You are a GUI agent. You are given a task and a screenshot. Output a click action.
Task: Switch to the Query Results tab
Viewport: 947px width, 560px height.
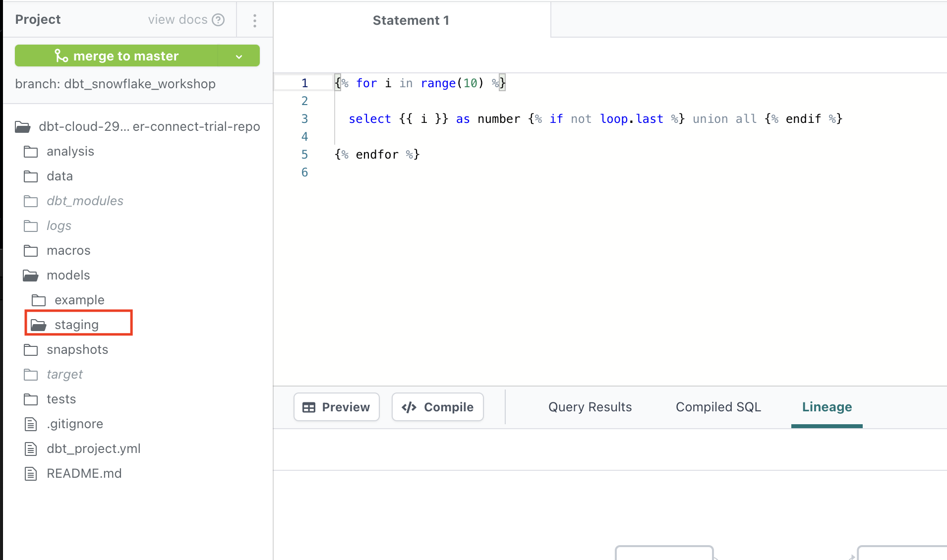pyautogui.click(x=590, y=407)
